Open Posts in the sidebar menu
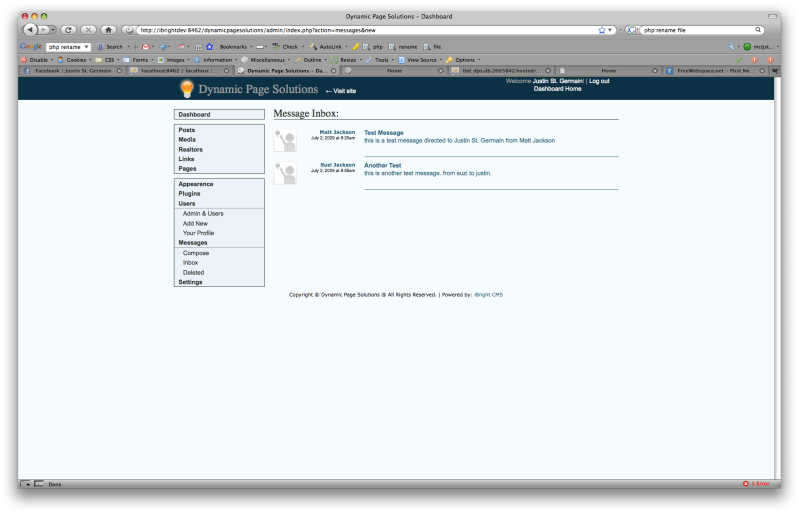The image size is (799, 513). 187,130
